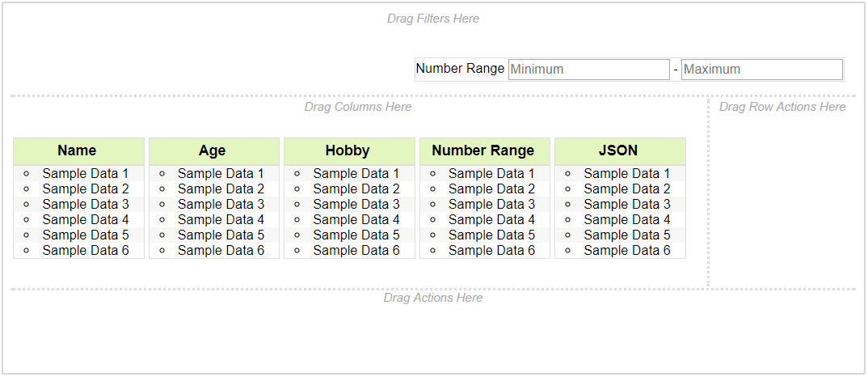Click the Drag Row Actions Here zone
This screenshot has height=377, width=868.
(x=782, y=107)
